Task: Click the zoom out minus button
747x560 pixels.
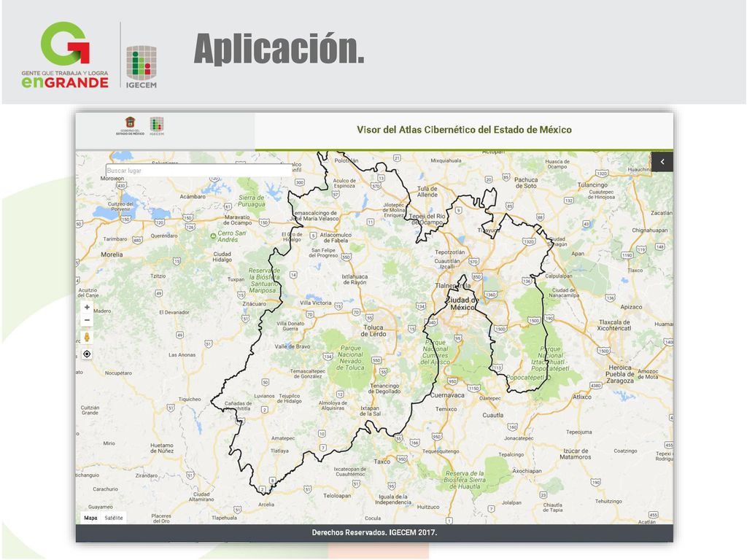Action: 87,320
